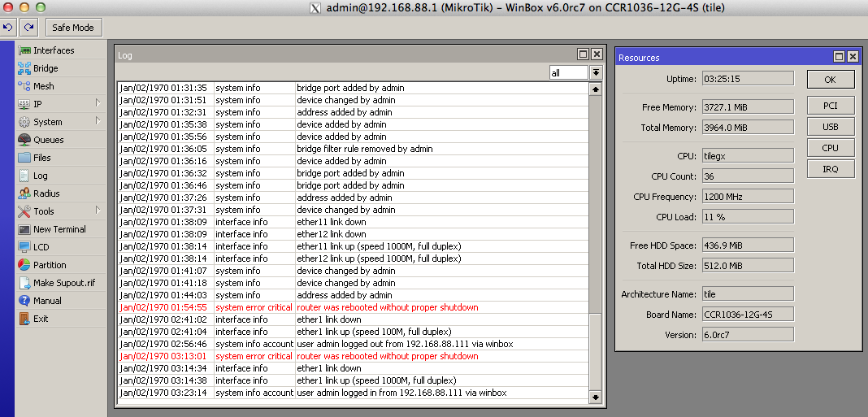Screen dimensions: 868x417
Task: Select the Radius menu label
Action: click(46, 193)
